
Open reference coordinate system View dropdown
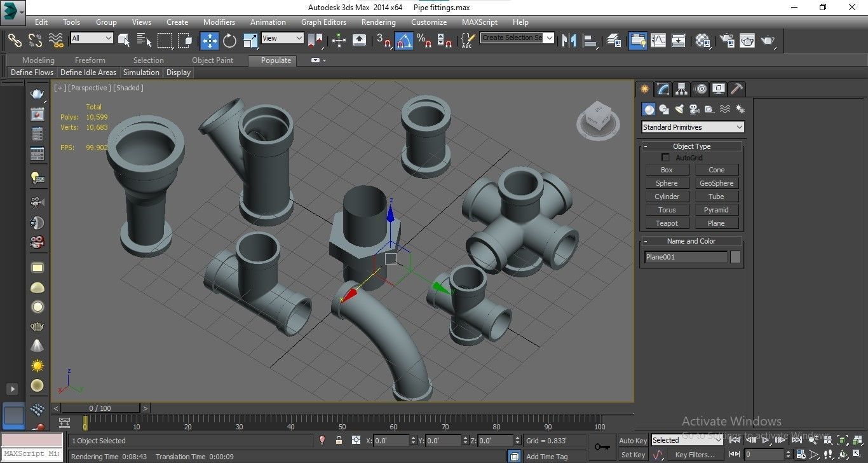coord(282,38)
